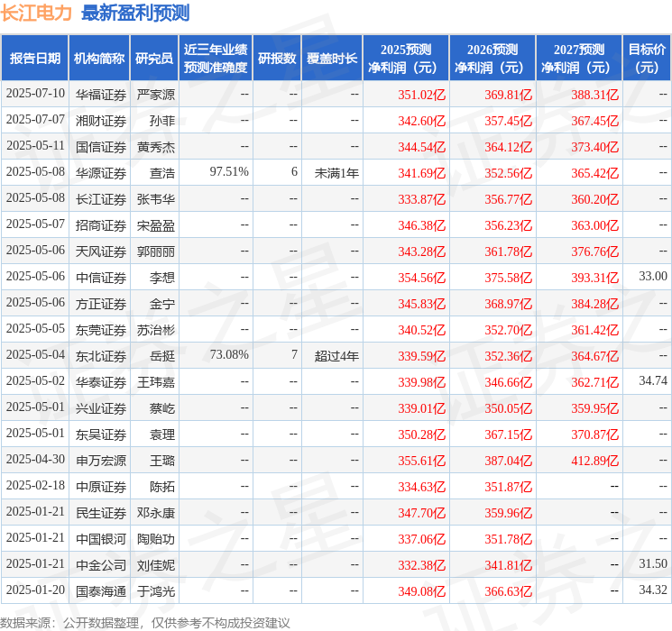This screenshot has height=631, width=672.
Task: Click the 2026预测净利润 column header
Action: coord(492,59)
